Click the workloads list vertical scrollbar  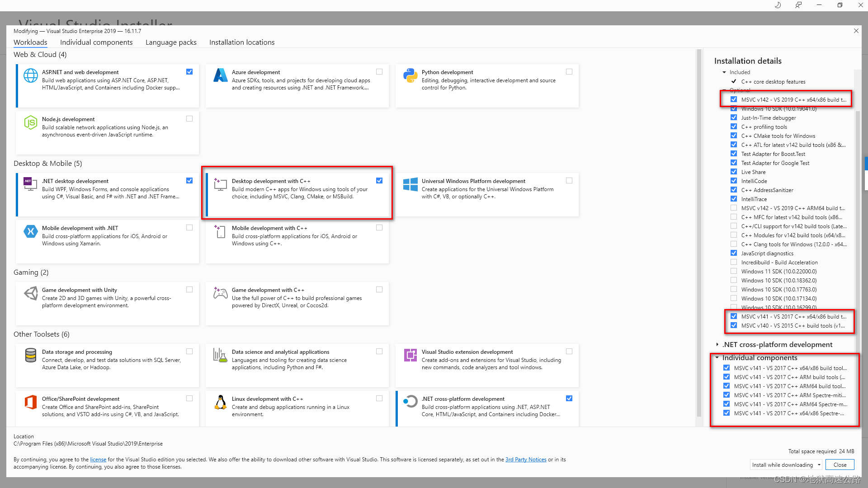point(699,233)
